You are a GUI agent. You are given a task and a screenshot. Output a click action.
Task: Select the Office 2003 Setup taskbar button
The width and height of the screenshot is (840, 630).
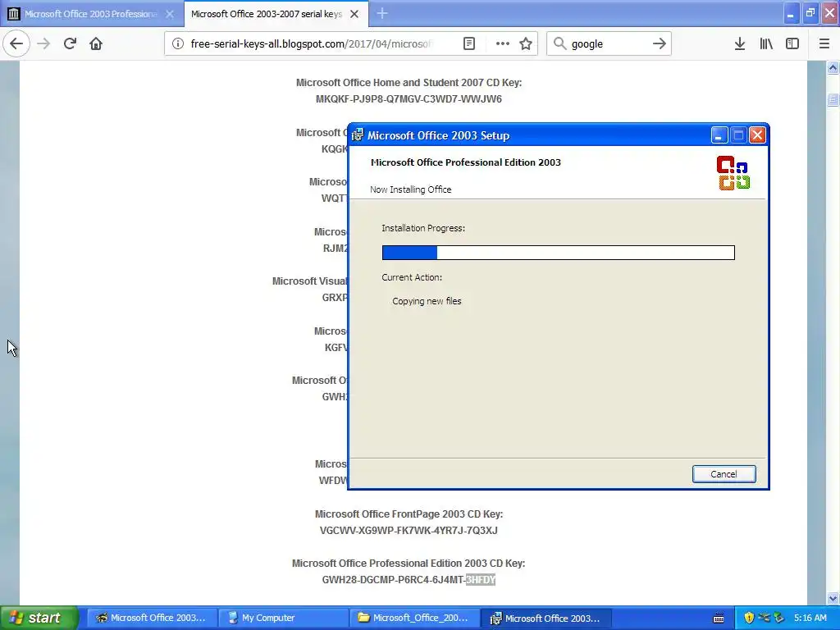tap(546, 618)
